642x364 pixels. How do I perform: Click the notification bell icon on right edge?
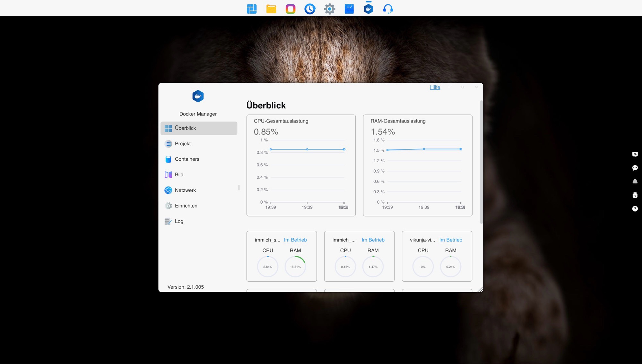(635, 182)
